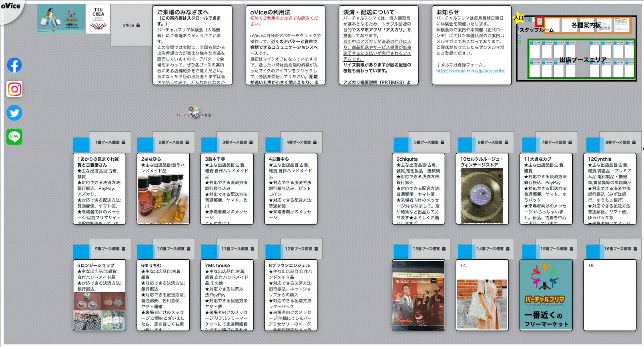Click the Instagram icon
Image resolution: width=644 pixels, height=347 pixels.
14,89
